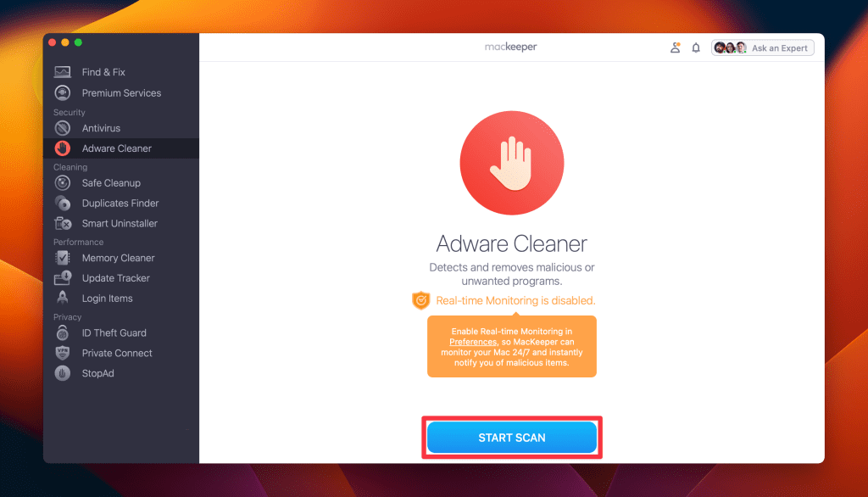Minimize the window with the yellow button
This screenshot has width=868, height=497.
pos(64,42)
